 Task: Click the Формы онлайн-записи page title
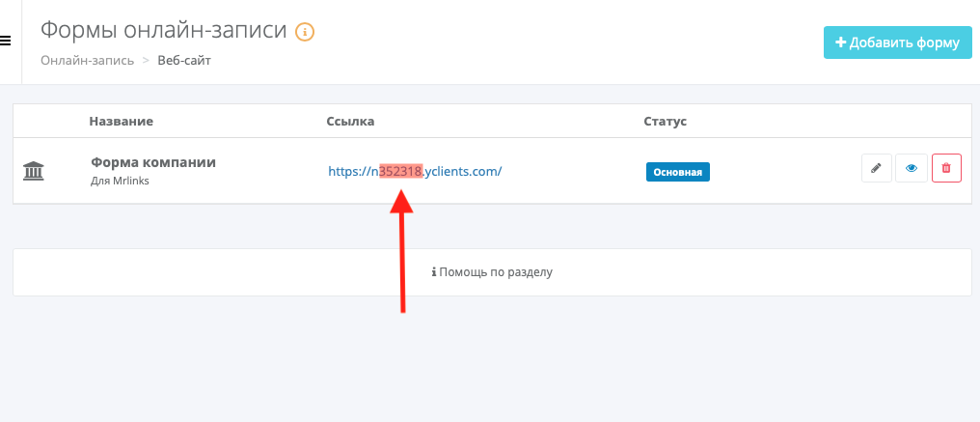(163, 30)
